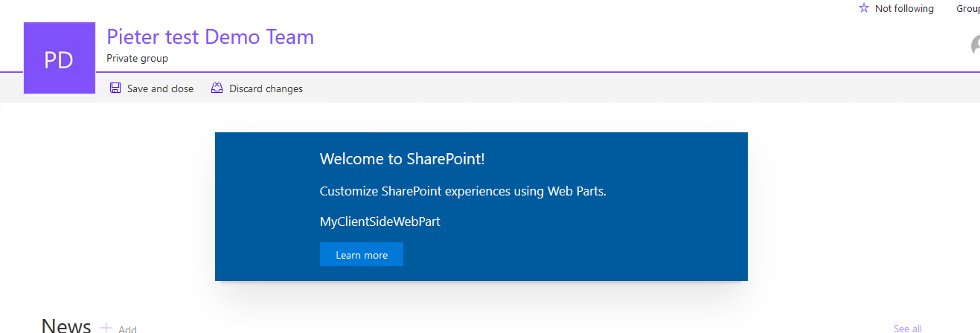Click the Discard changes label
980x333 pixels.
click(x=266, y=88)
